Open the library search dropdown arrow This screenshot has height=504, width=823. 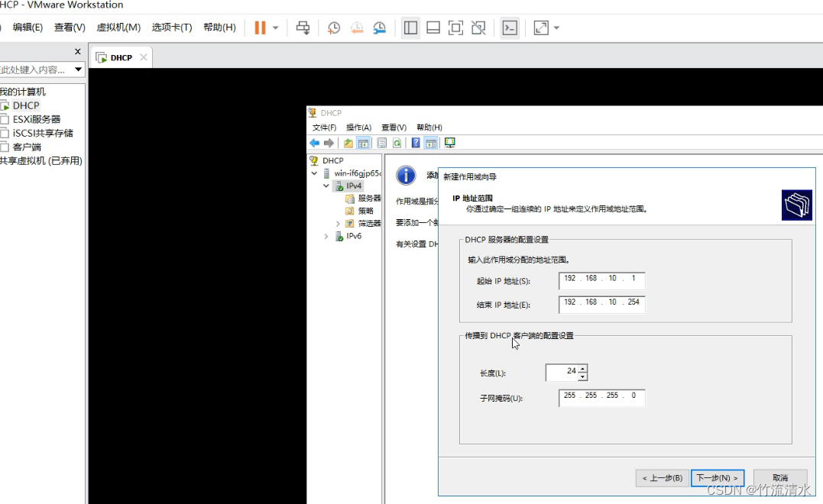coord(78,69)
